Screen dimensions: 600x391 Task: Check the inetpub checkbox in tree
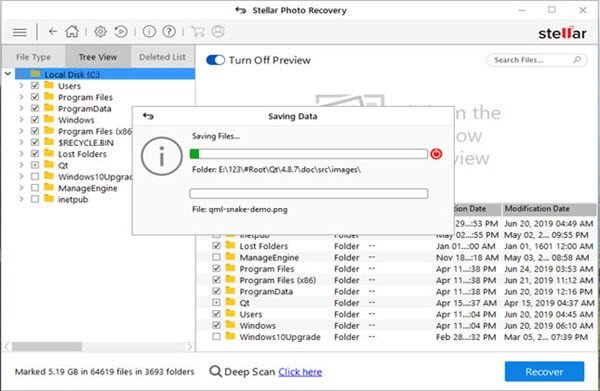(x=35, y=199)
